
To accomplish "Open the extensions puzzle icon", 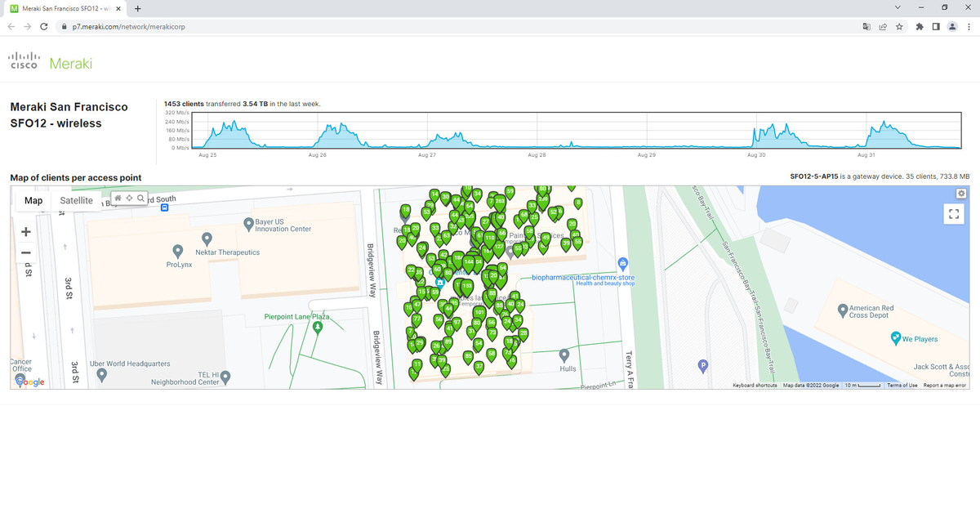I will pyautogui.click(x=921, y=26).
